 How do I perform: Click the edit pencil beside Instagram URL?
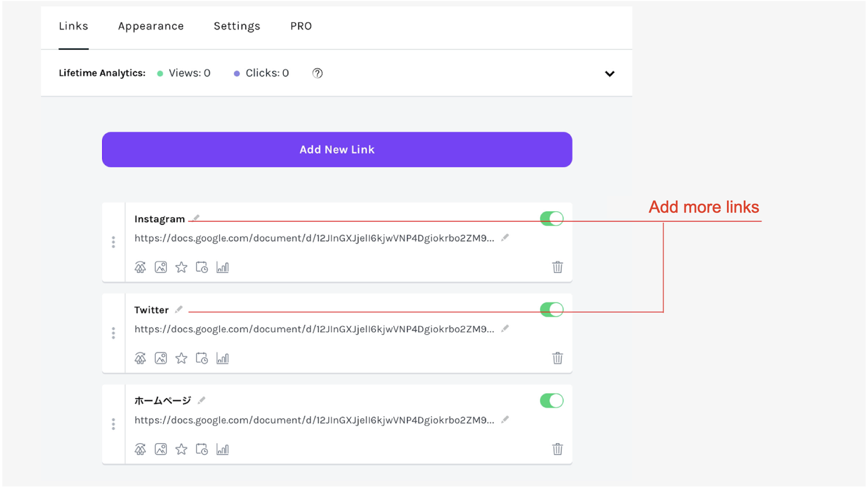point(505,237)
